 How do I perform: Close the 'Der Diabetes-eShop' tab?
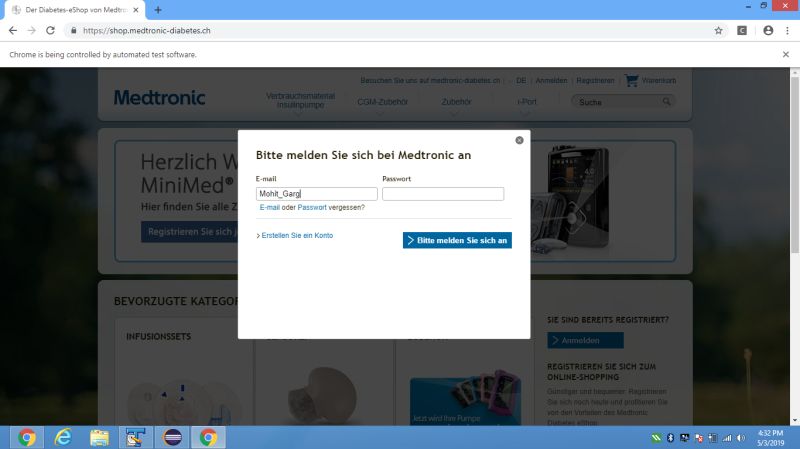[136, 10]
